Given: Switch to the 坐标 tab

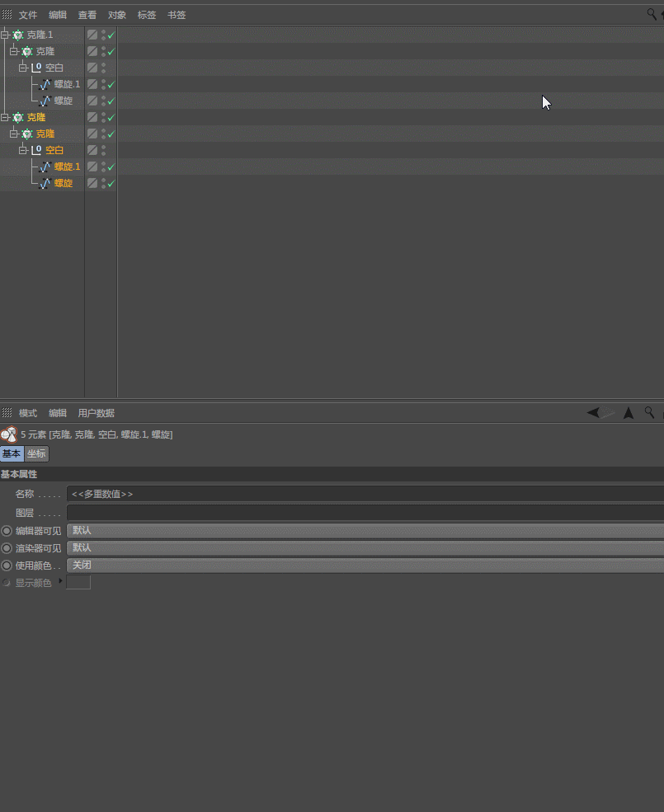Looking at the screenshot, I should pos(36,453).
